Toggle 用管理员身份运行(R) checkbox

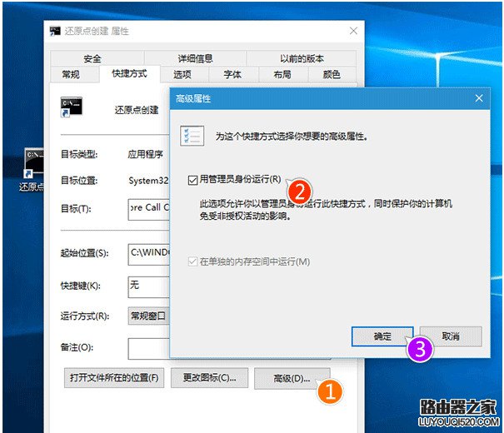click(192, 180)
